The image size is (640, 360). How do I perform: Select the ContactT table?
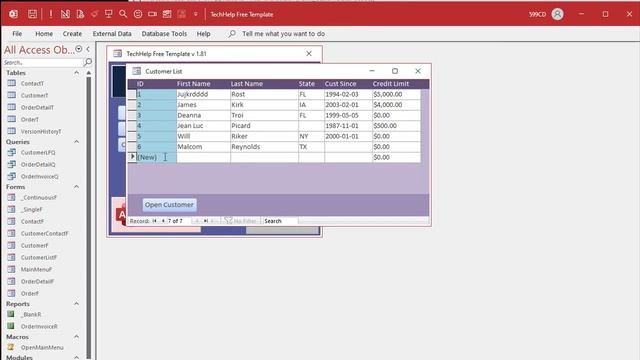(32, 83)
